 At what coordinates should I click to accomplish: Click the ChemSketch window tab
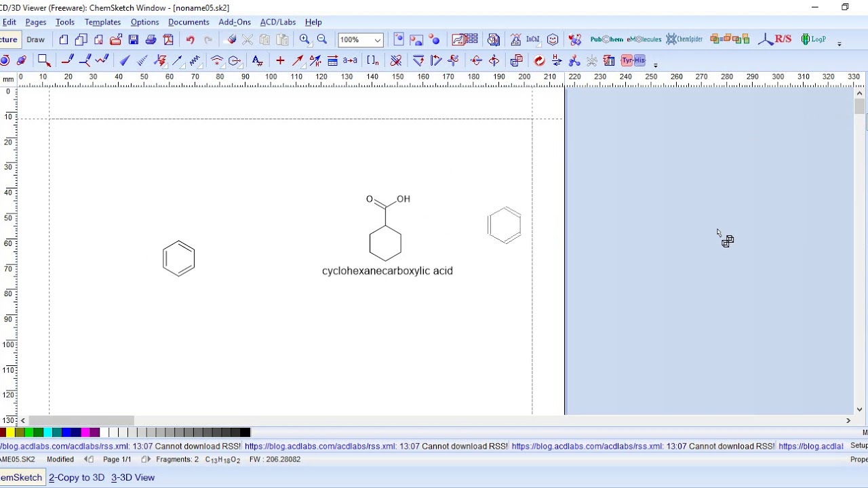point(21,477)
